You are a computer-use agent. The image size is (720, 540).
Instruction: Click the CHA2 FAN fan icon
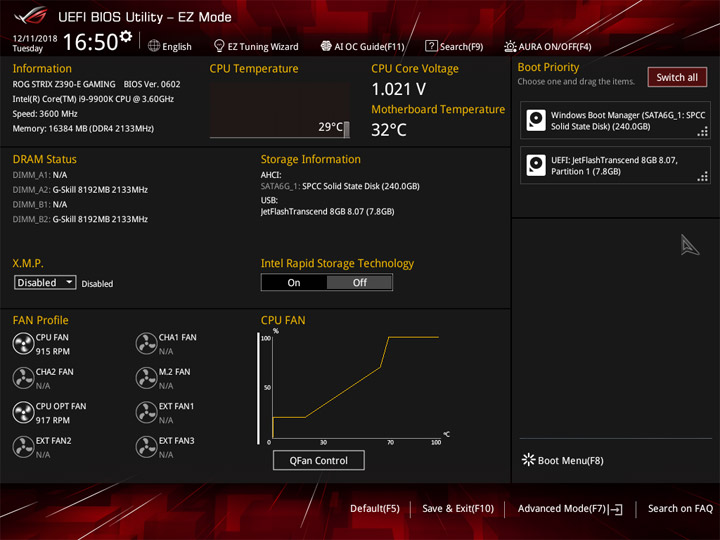pos(23,378)
